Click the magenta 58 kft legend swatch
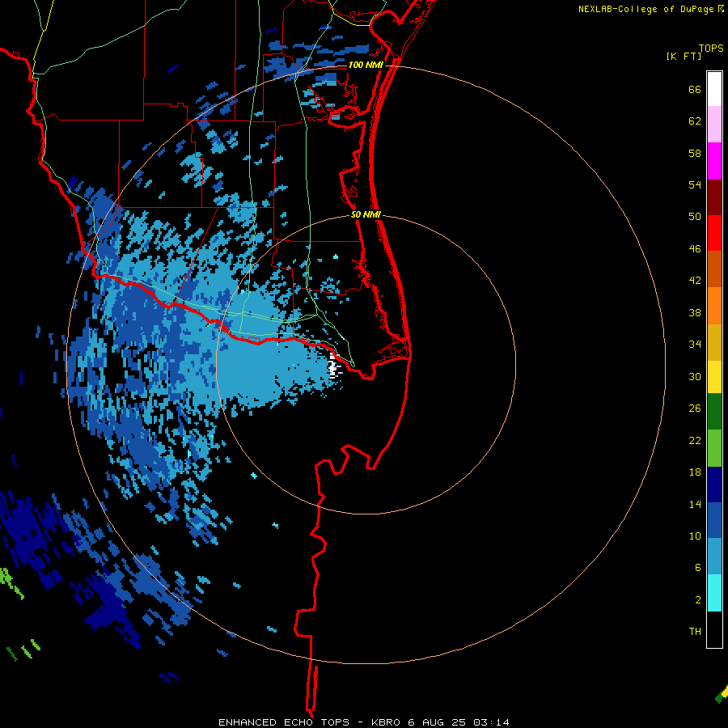The height and width of the screenshot is (728, 728). click(714, 161)
